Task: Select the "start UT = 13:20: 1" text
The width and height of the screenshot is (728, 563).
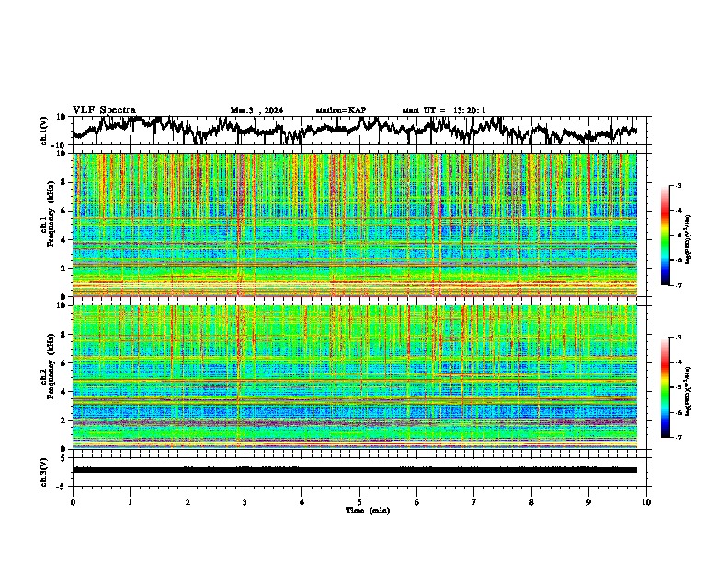Action: point(444,110)
